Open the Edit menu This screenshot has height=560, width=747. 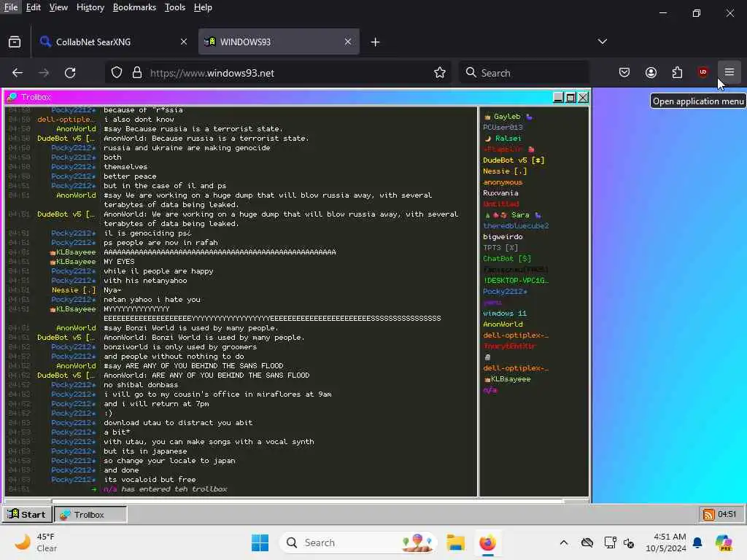[x=34, y=7]
